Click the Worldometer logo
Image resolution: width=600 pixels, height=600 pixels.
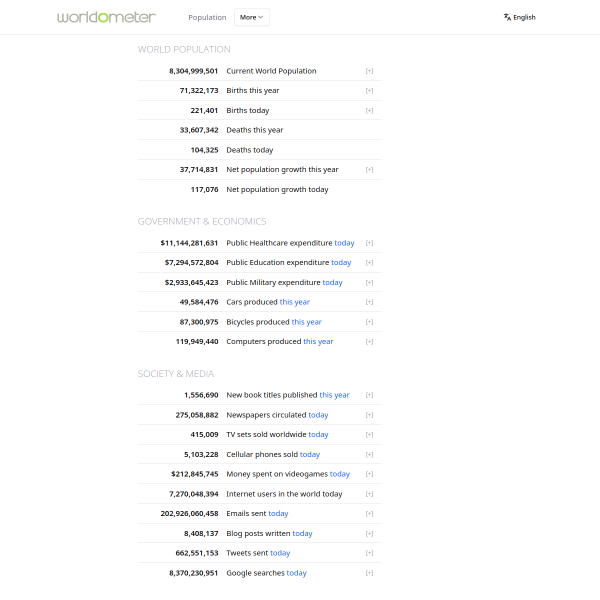(106, 17)
